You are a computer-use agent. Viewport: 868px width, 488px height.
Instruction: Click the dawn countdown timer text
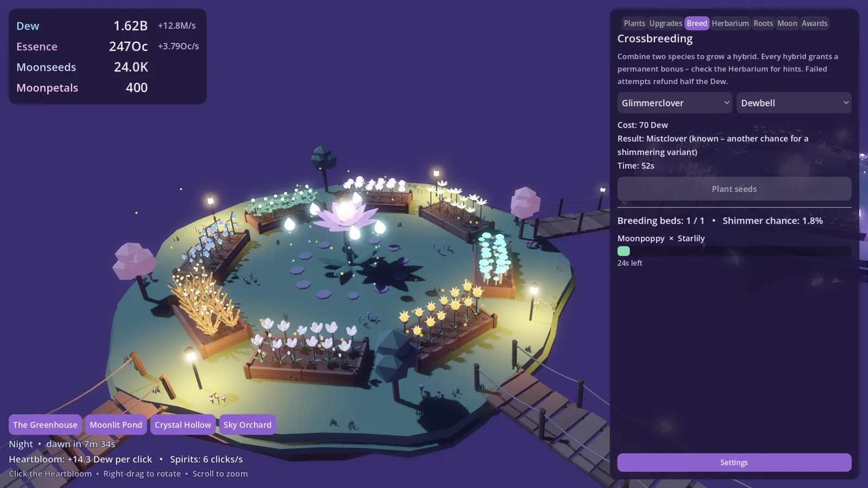tap(81, 444)
